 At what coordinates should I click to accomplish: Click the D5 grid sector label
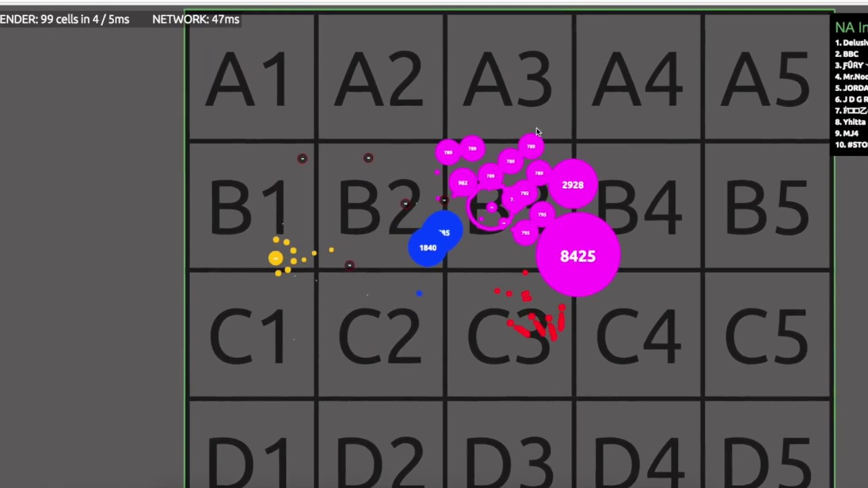tap(768, 462)
